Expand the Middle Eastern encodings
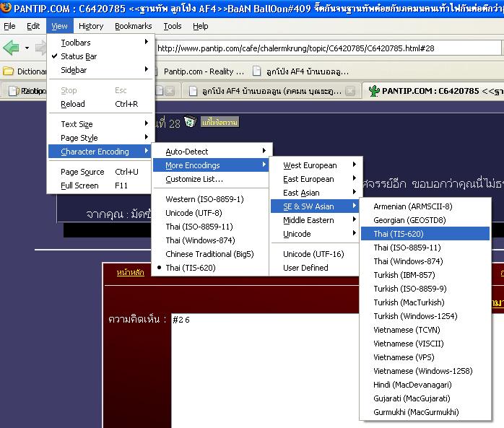Screen dimensions: 504x428 point(316,220)
